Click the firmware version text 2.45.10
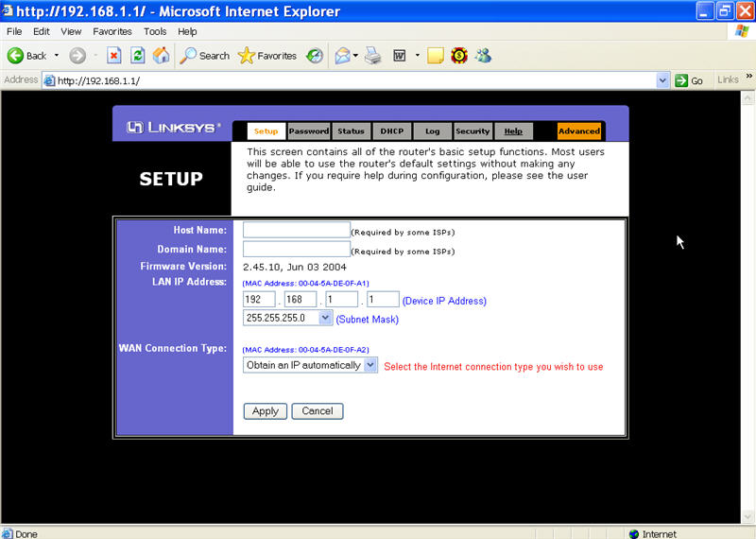 295,267
